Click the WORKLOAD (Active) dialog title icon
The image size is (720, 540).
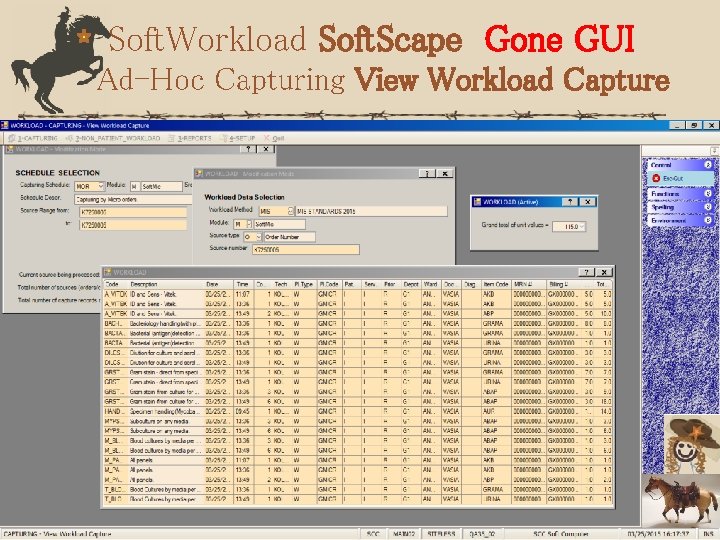click(x=477, y=202)
